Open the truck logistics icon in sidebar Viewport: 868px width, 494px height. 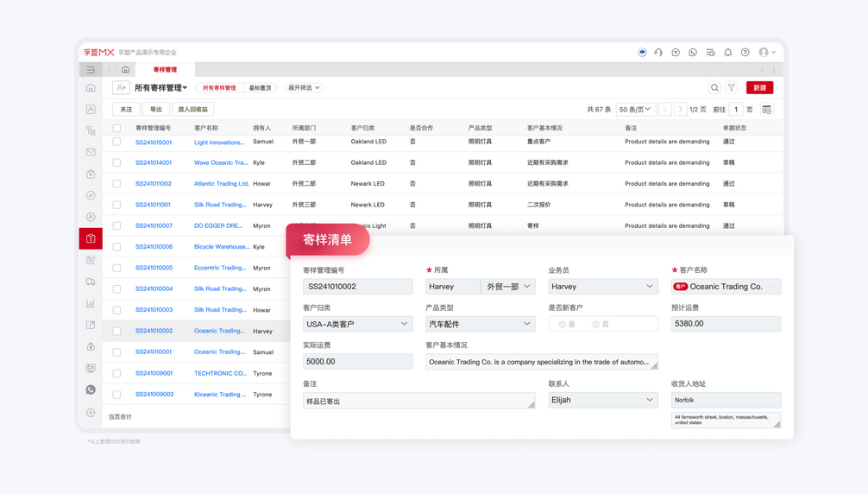pyautogui.click(x=91, y=282)
